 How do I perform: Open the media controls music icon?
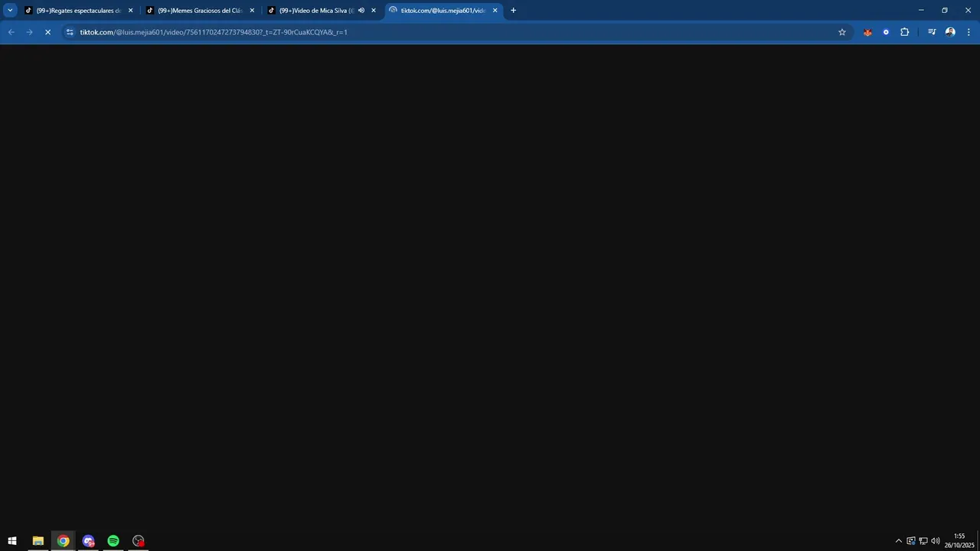(932, 32)
